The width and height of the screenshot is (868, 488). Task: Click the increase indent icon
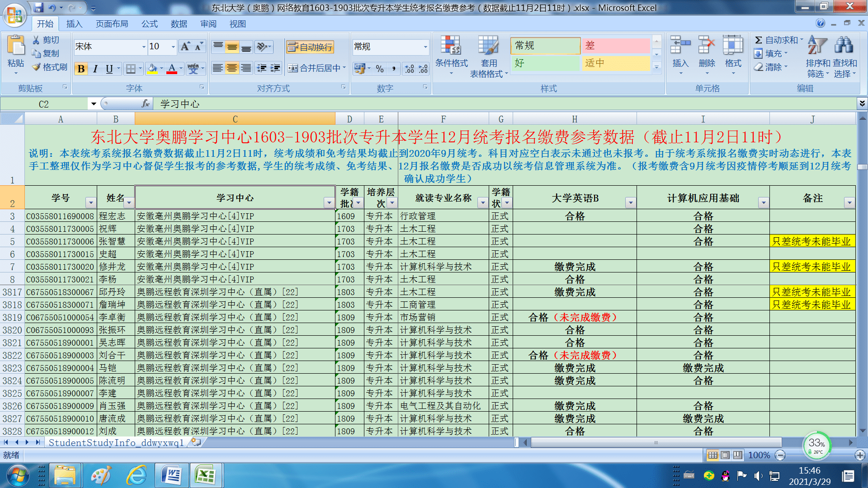pyautogui.click(x=275, y=68)
